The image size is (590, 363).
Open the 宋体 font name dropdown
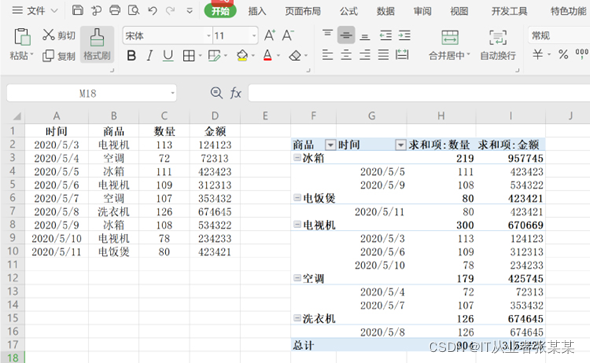tap(209, 36)
